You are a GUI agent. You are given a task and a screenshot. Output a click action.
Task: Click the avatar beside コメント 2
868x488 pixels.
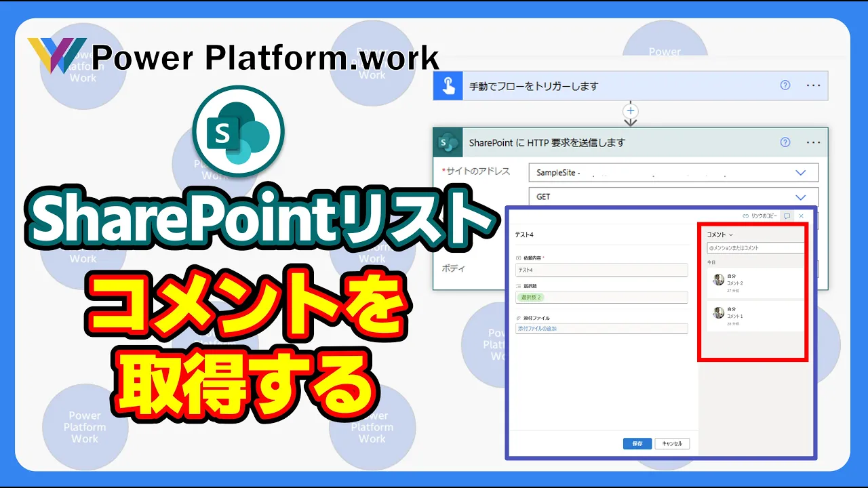point(719,279)
